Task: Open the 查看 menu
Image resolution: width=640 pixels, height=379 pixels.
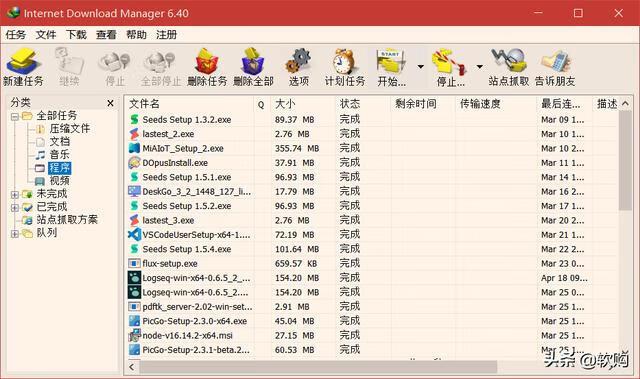Action: (106, 35)
